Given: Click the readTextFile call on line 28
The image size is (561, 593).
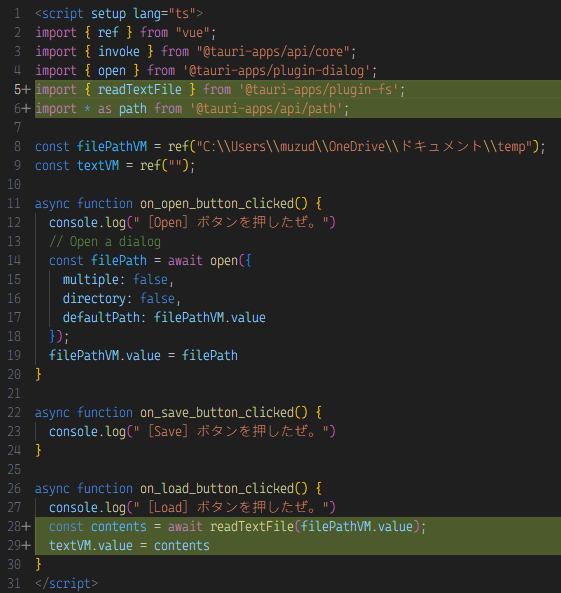Looking at the screenshot, I should [x=252, y=526].
